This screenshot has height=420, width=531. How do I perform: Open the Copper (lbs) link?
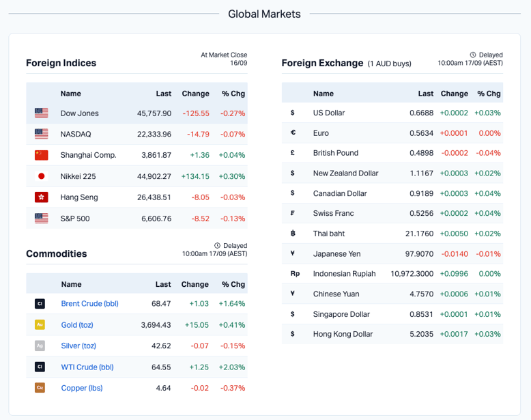click(x=83, y=388)
